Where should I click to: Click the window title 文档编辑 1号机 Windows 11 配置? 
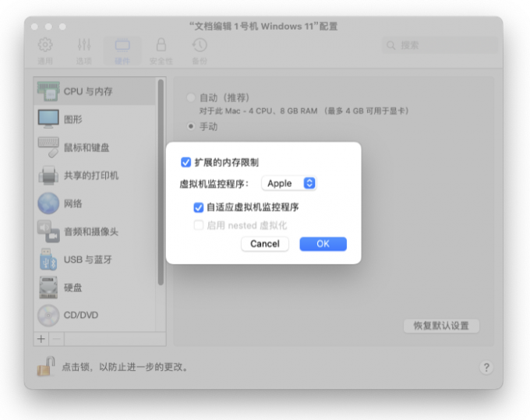coord(263,26)
